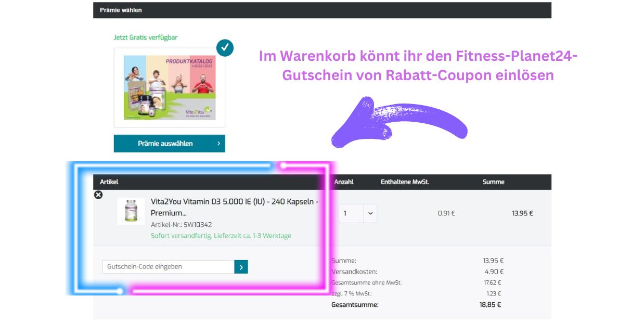Click the bold Gesamtsumme label
644x322 pixels.
(x=355, y=305)
